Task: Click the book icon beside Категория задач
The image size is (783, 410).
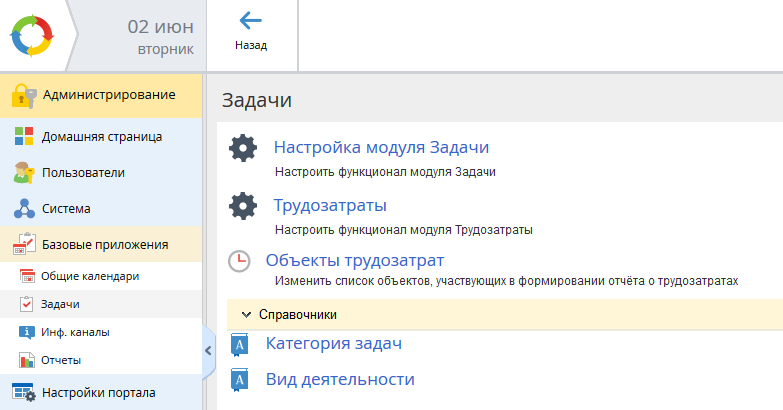Action: click(x=239, y=345)
